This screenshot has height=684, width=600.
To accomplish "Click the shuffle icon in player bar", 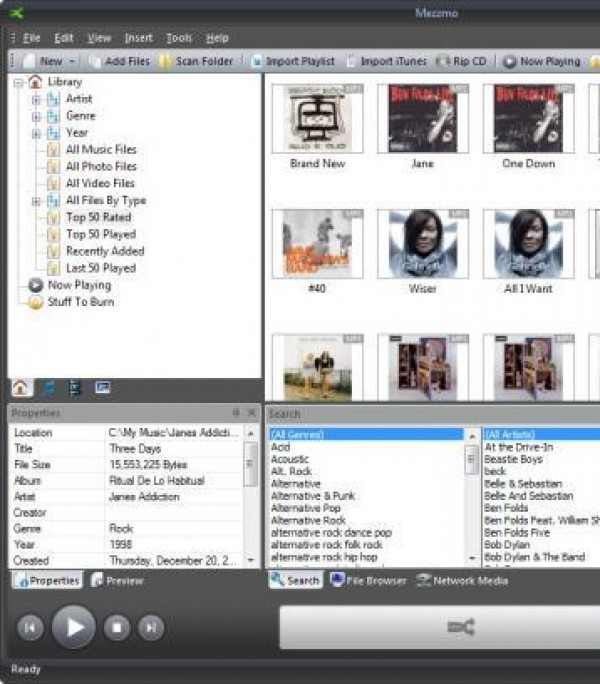I will [x=461, y=627].
